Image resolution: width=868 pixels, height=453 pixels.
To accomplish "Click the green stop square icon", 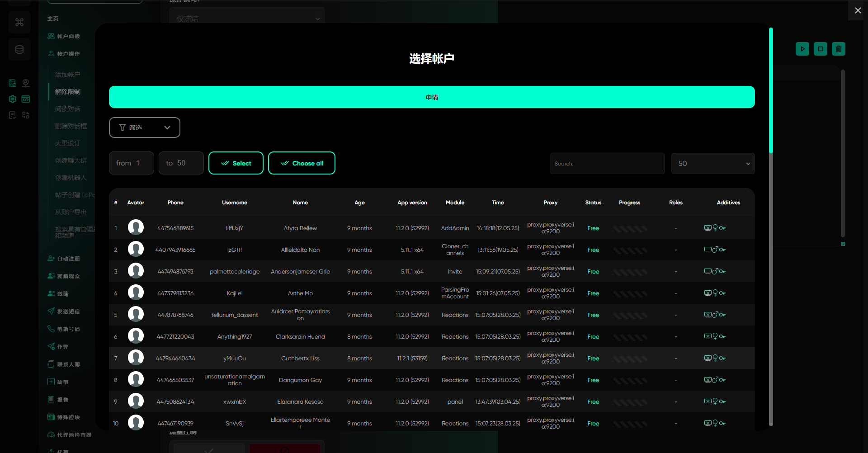I will point(820,49).
